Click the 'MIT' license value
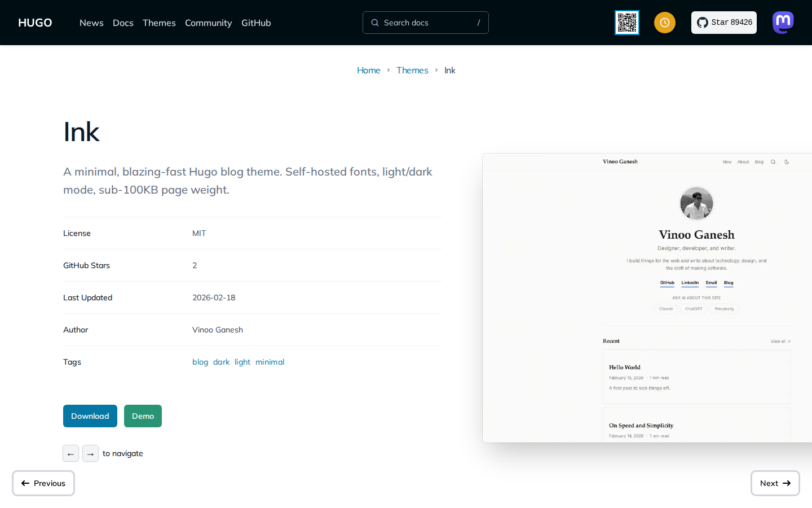 coord(199,233)
